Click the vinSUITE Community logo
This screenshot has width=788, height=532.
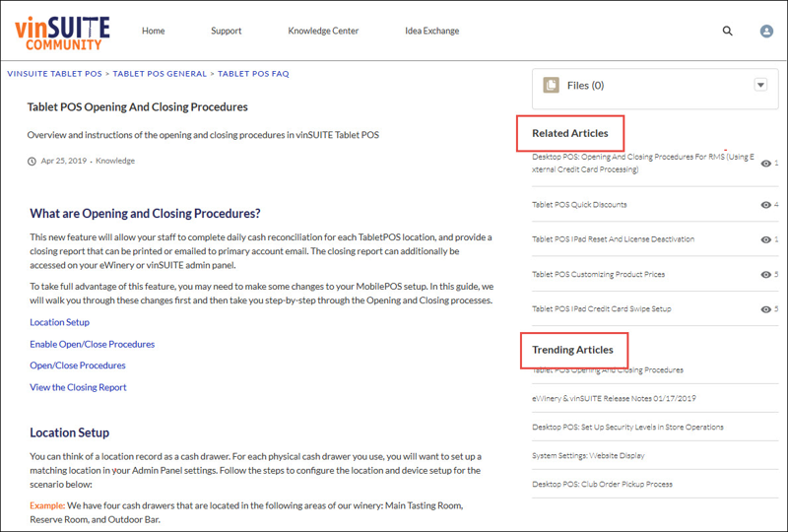point(62,33)
